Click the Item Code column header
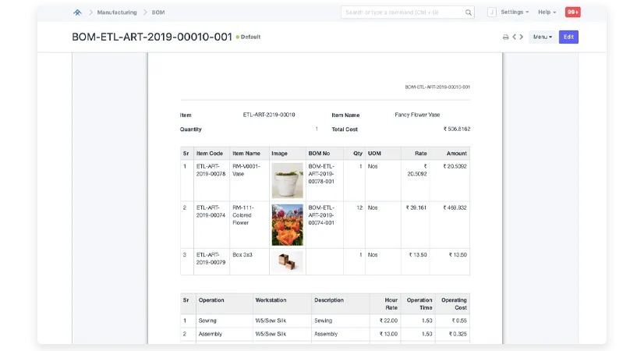 pyautogui.click(x=211, y=154)
